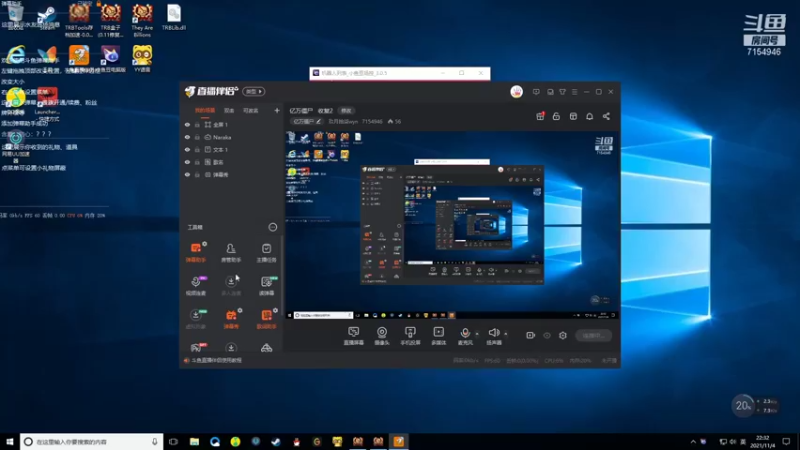Add a new scene with the plus button
Image resolution: width=800 pixels, height=450 pixels.
277,110
